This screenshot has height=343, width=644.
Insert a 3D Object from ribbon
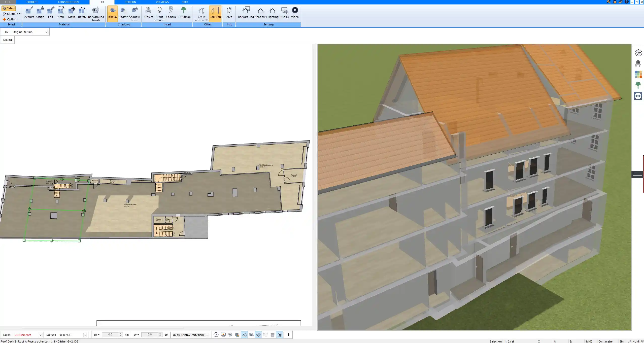point(149,13)
